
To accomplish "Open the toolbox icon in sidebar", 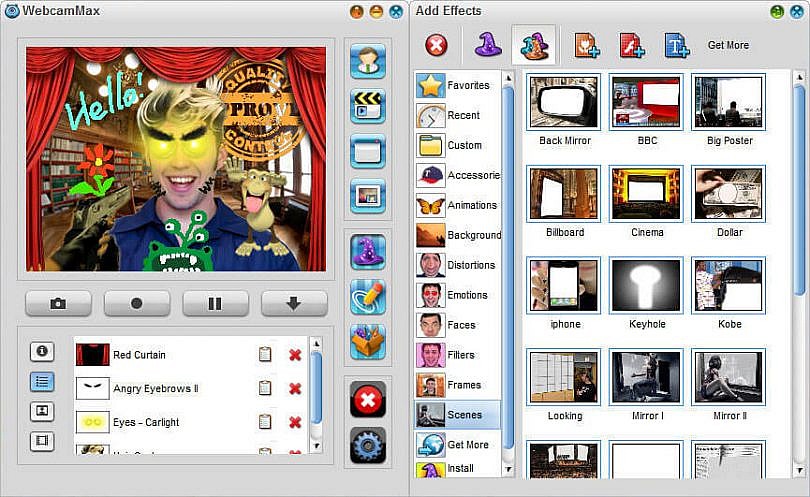I will pyautogui.click(x=368, y=341).
